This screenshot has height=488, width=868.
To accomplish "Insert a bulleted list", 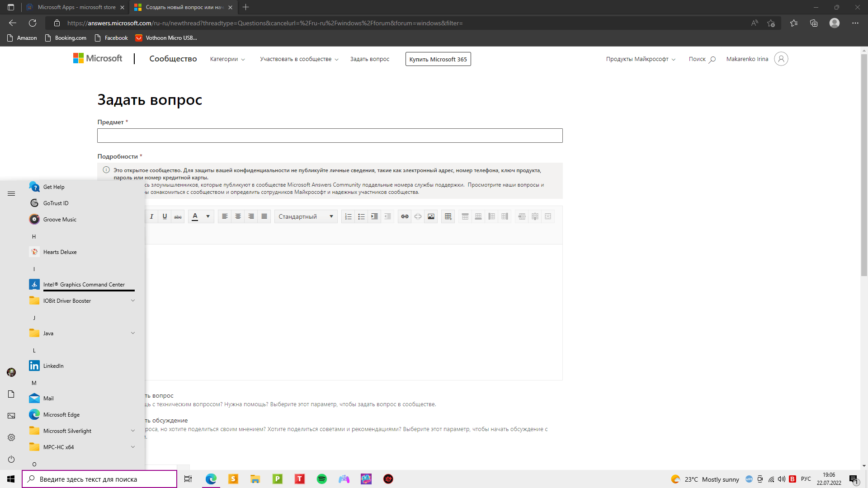I will point(361,216).
